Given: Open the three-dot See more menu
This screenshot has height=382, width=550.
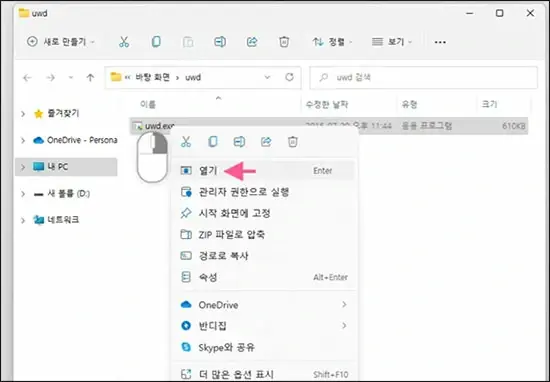Looking at the screenshot, I should pos(440,42).
